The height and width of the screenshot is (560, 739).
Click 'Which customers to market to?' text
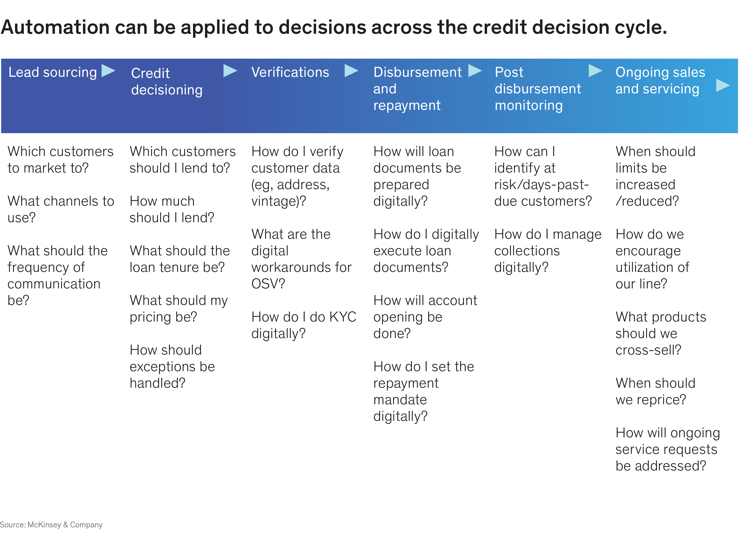pyautogui.click(x=60, y=160)
